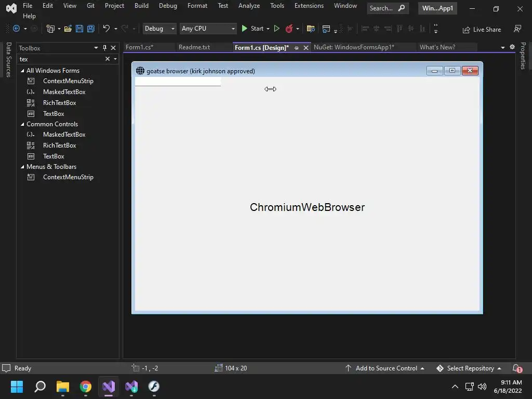Select ContextMenuStrip under All Windows Forms

coord(68,81)
